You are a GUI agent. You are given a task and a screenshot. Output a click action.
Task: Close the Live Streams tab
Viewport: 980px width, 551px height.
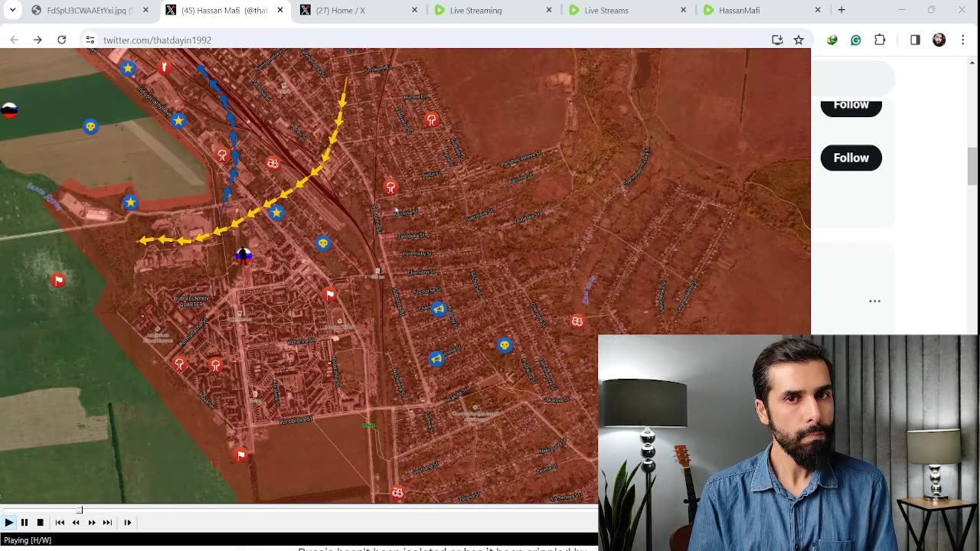pos(684,10)
